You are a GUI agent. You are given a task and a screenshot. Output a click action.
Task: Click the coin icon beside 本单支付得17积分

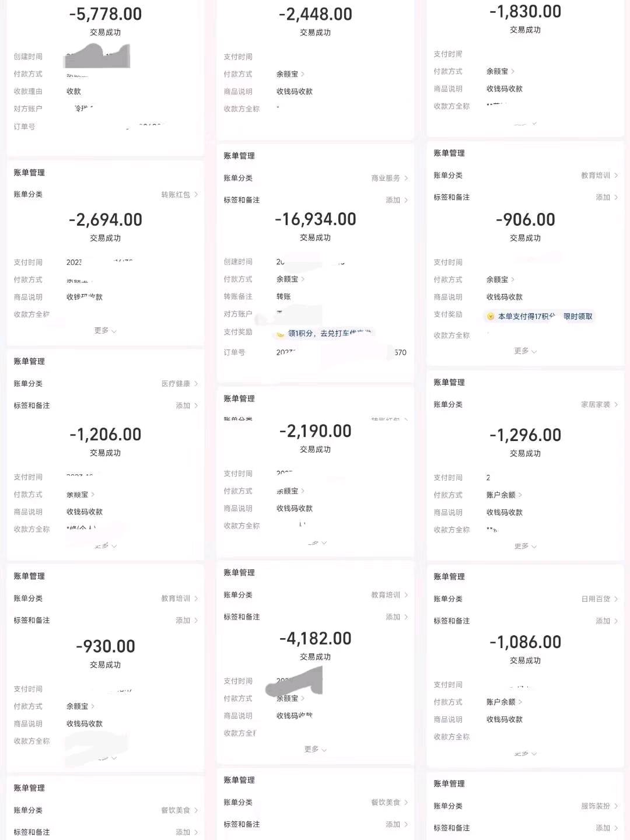[491, 317]
